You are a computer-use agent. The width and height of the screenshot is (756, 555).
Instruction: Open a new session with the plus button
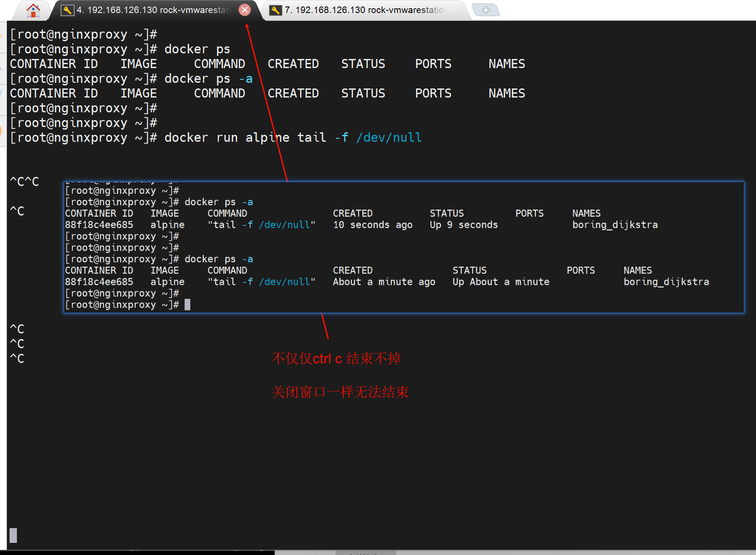486,10
